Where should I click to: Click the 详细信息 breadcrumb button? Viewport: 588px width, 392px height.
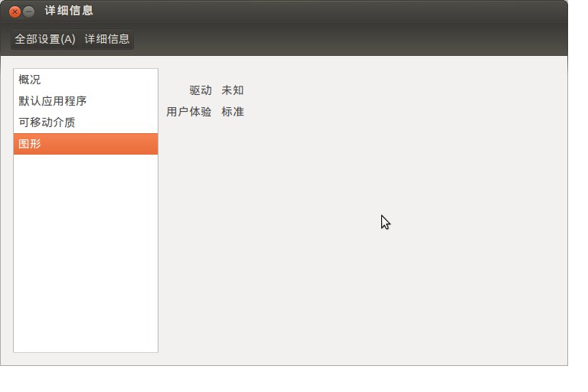(107, 39)
